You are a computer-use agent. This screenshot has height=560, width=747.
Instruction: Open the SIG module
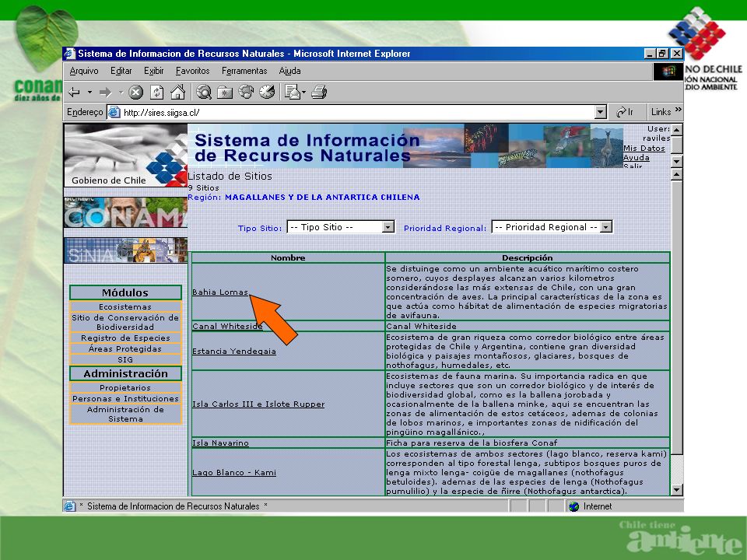pyautogui.click(x=125, y=359)
